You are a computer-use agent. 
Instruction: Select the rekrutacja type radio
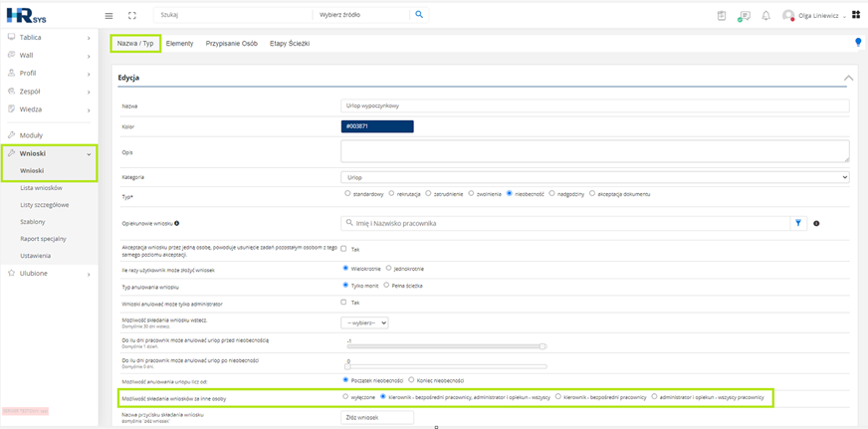pyautogui.click(x=391, y=194)
